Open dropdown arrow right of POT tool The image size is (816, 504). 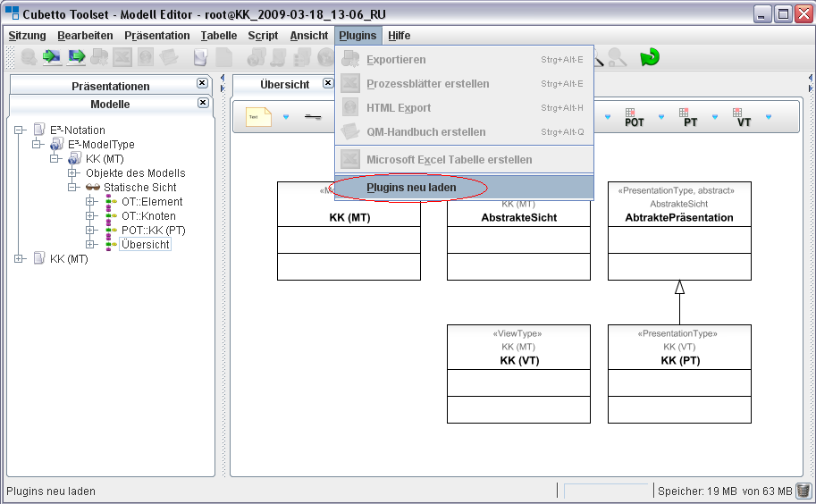(x=660, y=117)
